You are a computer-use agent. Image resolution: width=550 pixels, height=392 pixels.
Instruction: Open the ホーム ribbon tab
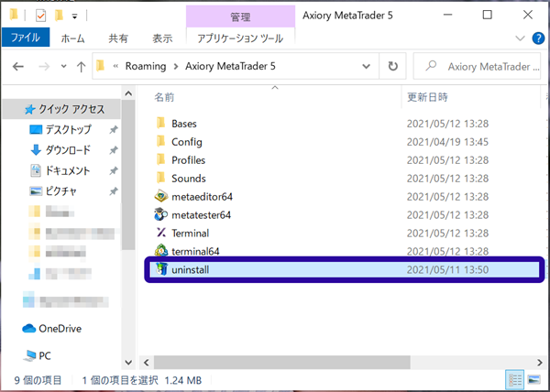(x=73, y=38)
